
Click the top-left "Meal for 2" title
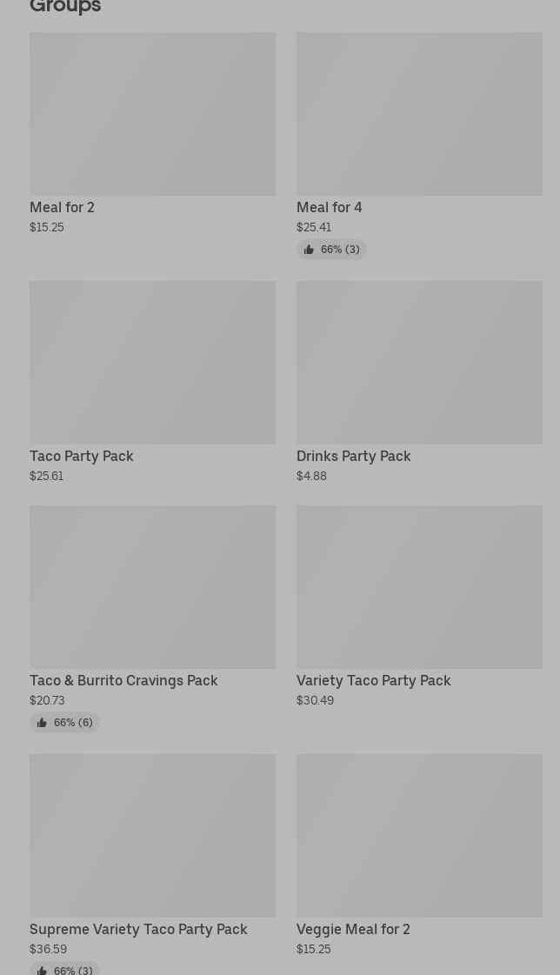point(62,208)
